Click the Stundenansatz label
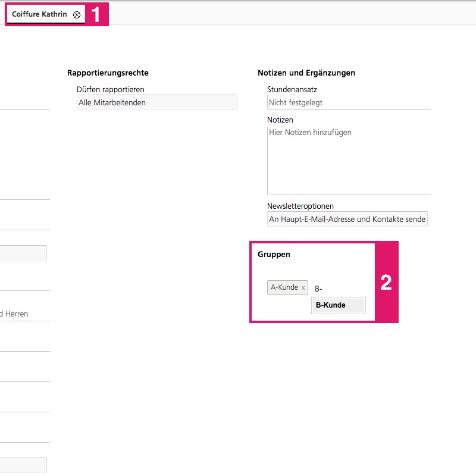This screenshot has width=476, height=476. click(x=292, y=89)
